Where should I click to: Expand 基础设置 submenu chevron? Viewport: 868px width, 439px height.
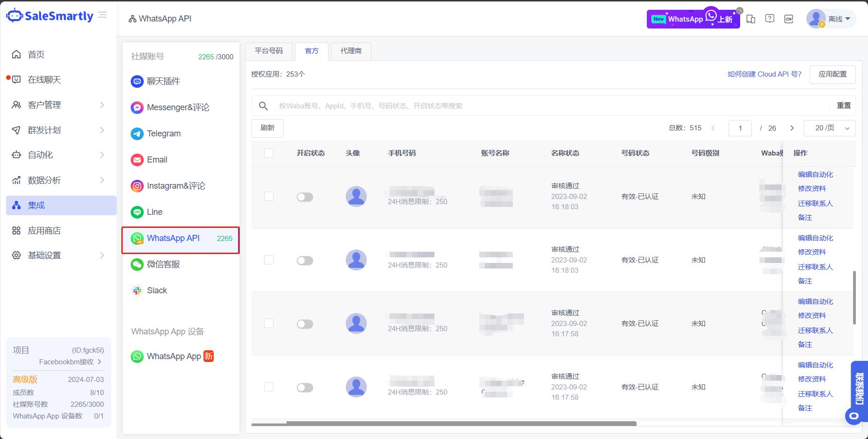102,255
